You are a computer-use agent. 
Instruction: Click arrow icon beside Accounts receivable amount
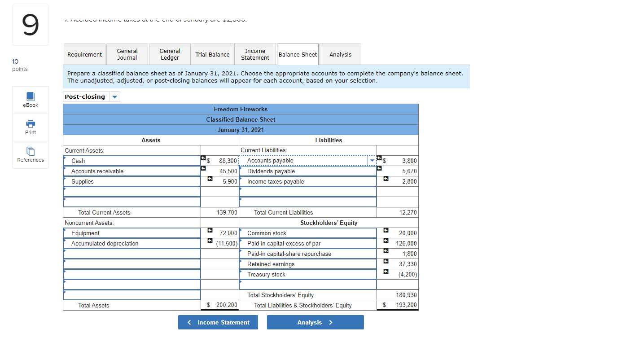coord(203,168)
